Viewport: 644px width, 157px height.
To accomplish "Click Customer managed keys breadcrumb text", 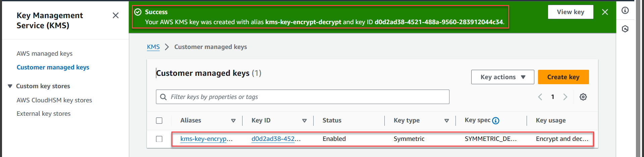I will (211, 47).
